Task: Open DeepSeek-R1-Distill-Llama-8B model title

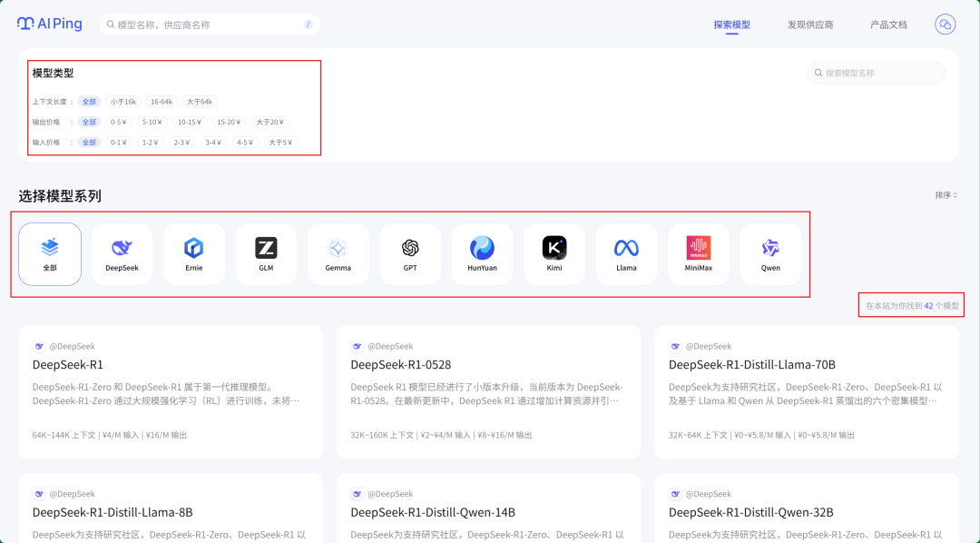Action: click(x=113, y=512)
